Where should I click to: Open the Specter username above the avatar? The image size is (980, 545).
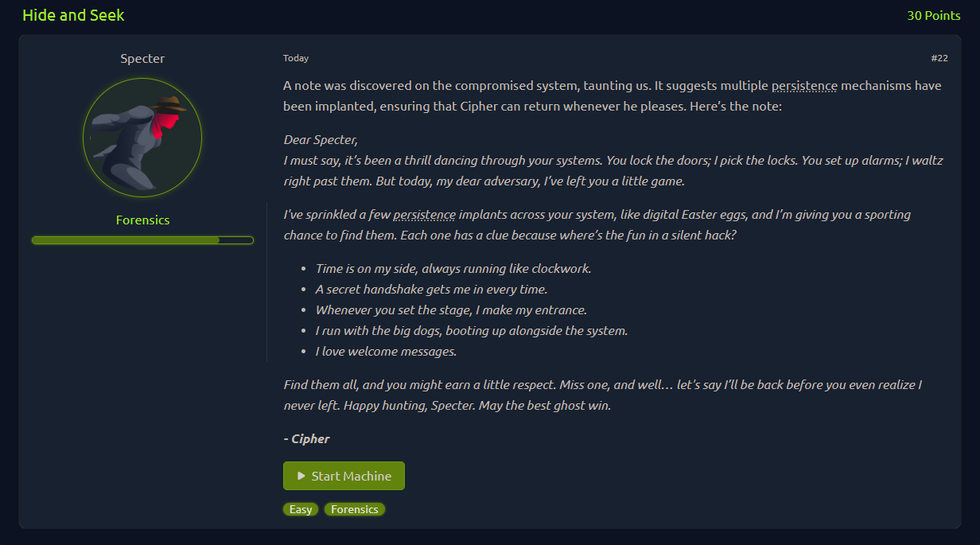[142, 59]
